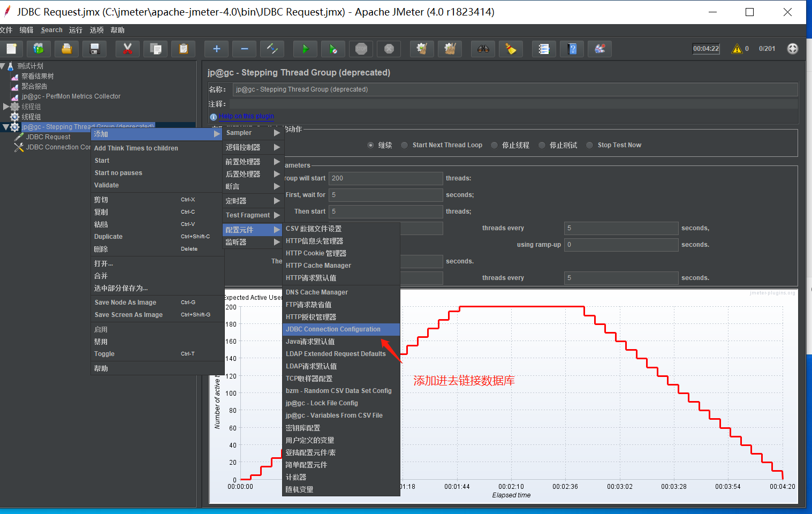Screen dimensions: 812x514
Task: Open the Templates toolbar icon
Action: [x=39, y=49]
